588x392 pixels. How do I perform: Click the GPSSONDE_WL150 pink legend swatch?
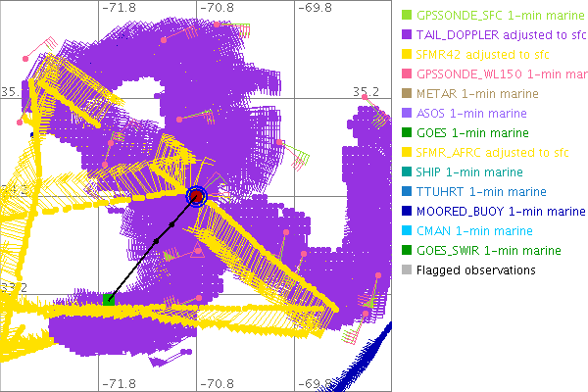tap(408, 74)
